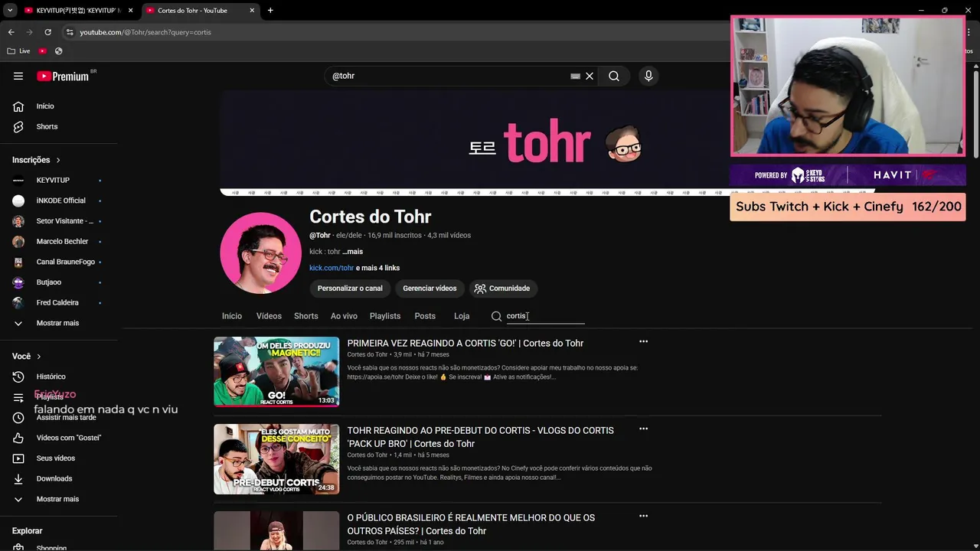Start voice search with microphone
980x551 pixels.
pos(648,76)
